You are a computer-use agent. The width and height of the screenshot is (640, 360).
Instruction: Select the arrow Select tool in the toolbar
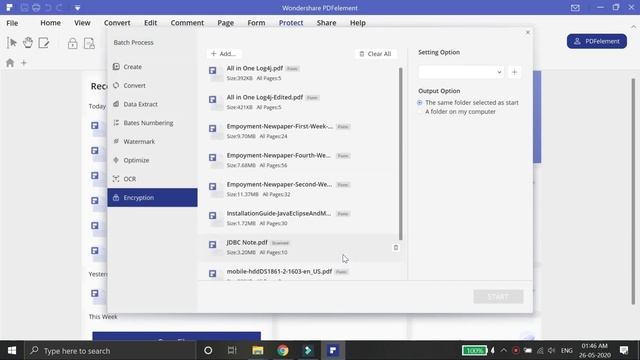[x=12, y=42]
